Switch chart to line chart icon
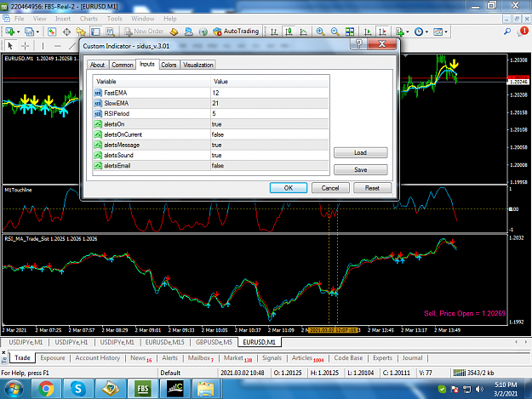 click(x=303, y=31)
